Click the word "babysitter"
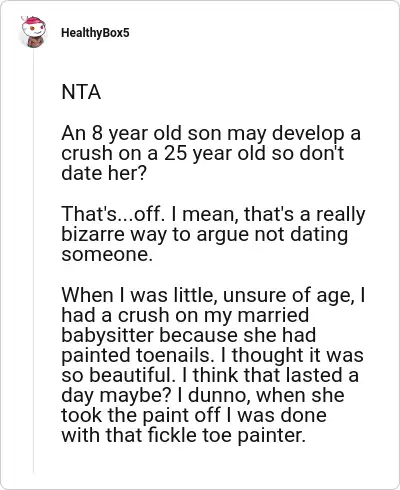Viewport: 400px width, 490px height. tap(108, 335)
